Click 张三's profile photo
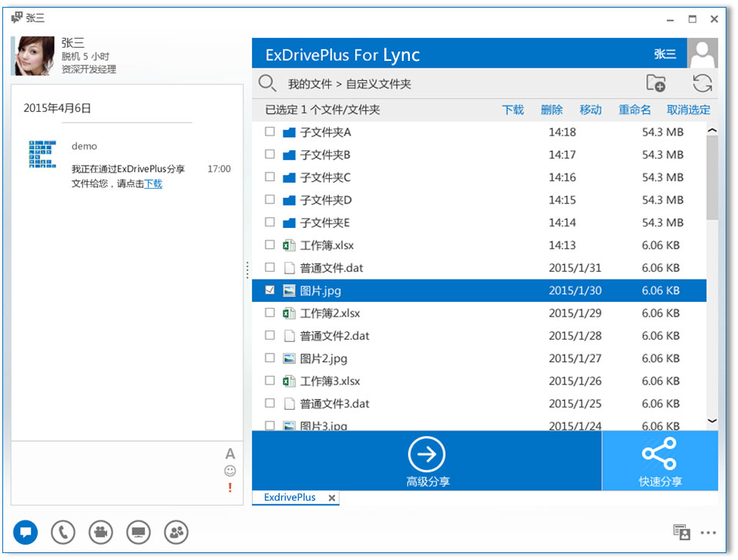Image resolution: width=738 pixels, height=560 pixels. (32, 56)
